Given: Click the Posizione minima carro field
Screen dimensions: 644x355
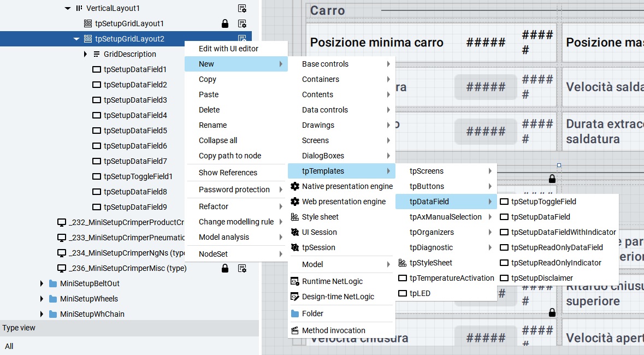Looking at the screenshot, I should coord(377,43).
